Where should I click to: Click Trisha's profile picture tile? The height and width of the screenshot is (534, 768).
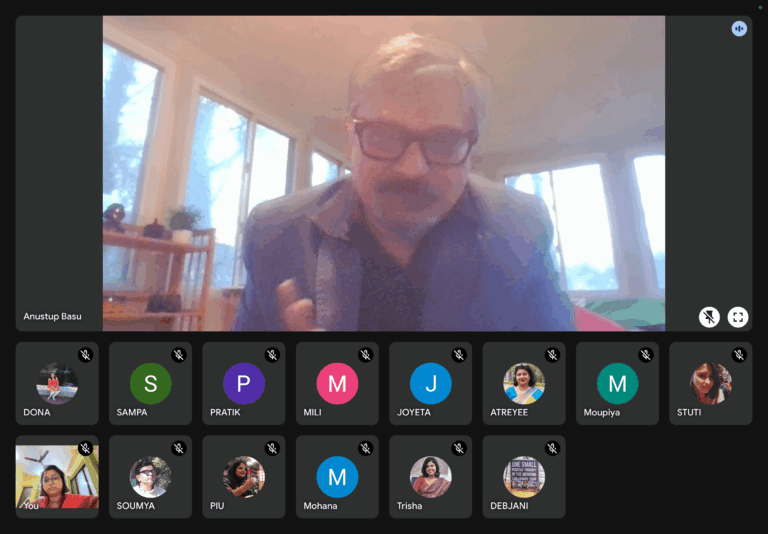(431, 477)
